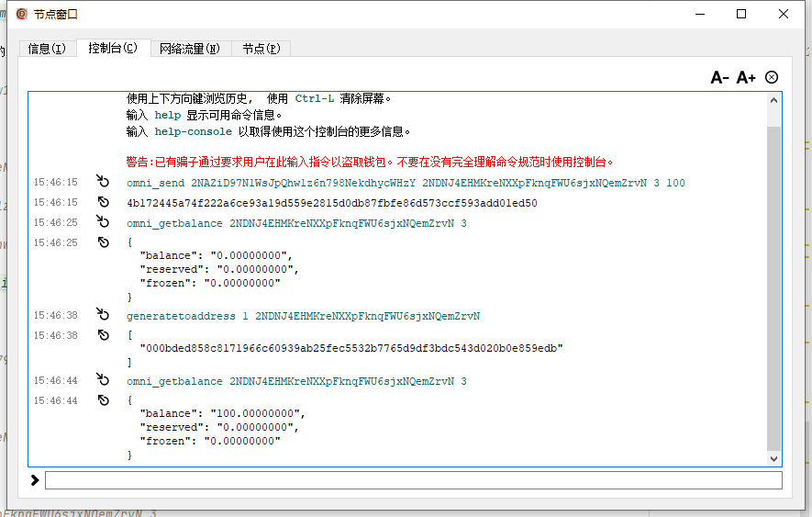Open the 网络流量(N) tab
This screenshot has height=517, width=812.
(x=190, y=49)
